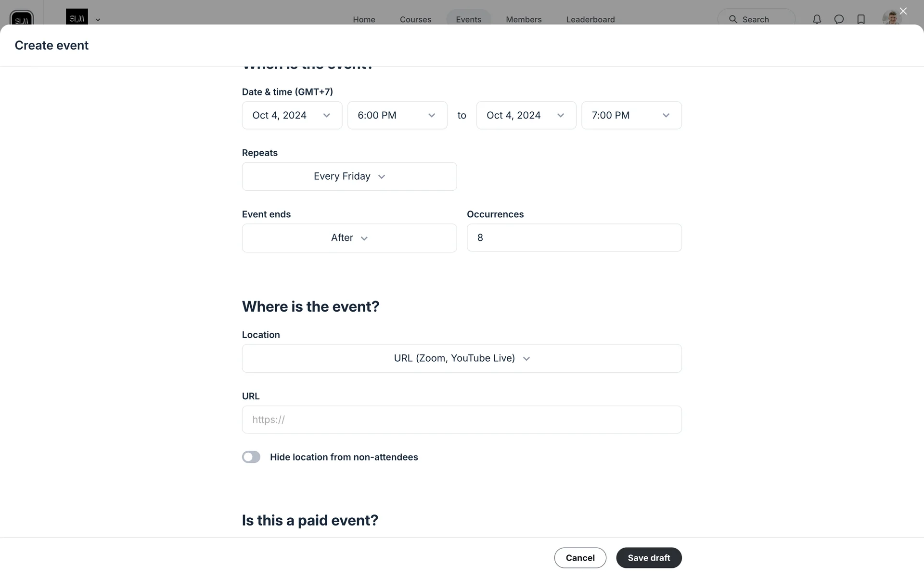Switch to the Leaderboard tab
This screenshot has width=924, height=578.
coord(590,19)
